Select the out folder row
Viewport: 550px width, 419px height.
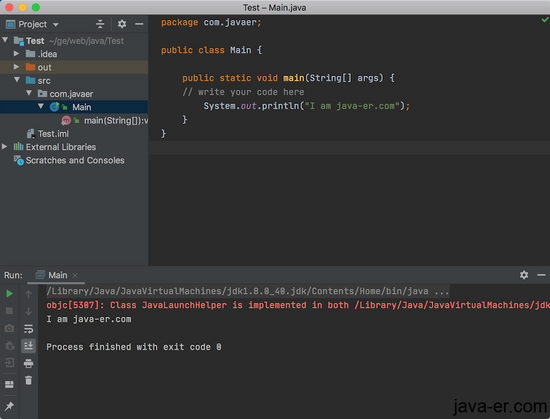[74, 67]
